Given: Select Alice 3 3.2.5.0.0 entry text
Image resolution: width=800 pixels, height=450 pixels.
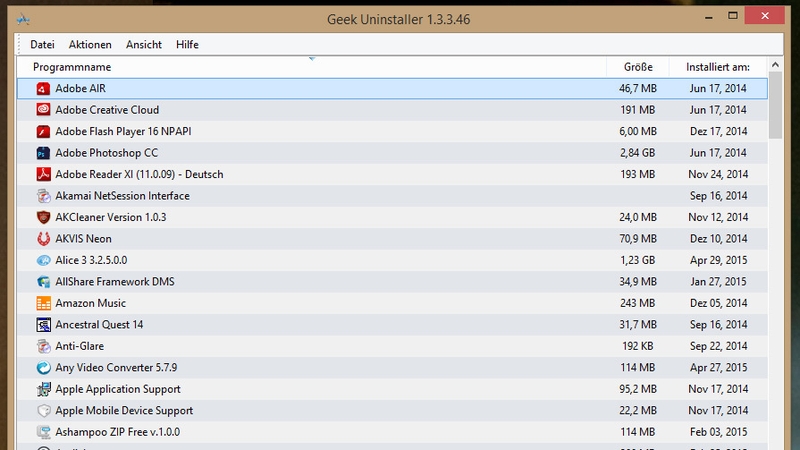Looking at the screenshot, I should click(91, 260).
